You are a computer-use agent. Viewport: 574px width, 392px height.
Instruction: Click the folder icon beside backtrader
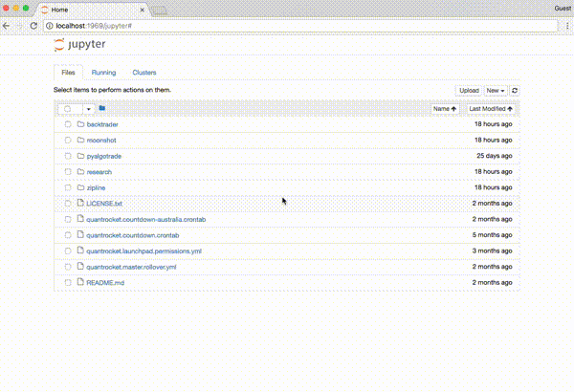[80, 124]
